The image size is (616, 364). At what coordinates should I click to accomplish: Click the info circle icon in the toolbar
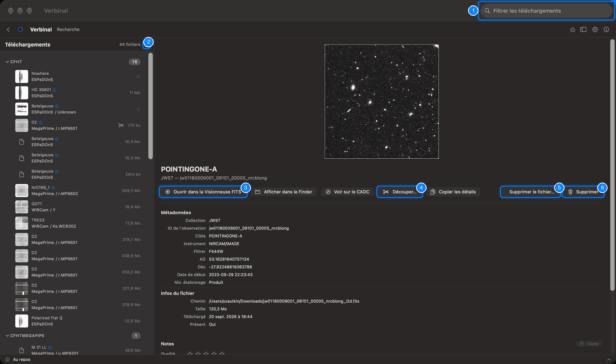606,30
